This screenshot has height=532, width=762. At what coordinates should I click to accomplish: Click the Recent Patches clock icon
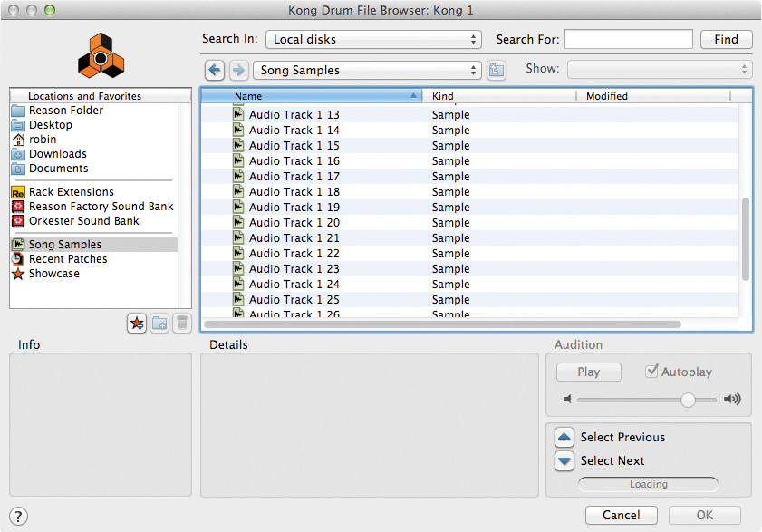point(18,258)
